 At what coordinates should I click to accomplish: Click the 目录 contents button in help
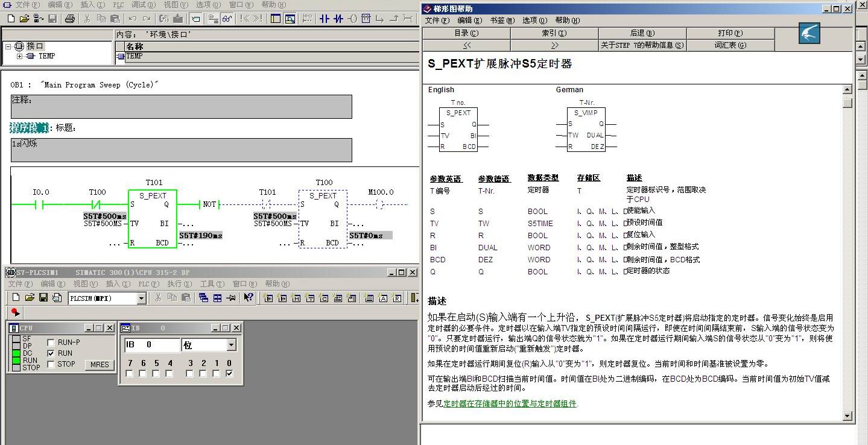(x=466, y=33)
